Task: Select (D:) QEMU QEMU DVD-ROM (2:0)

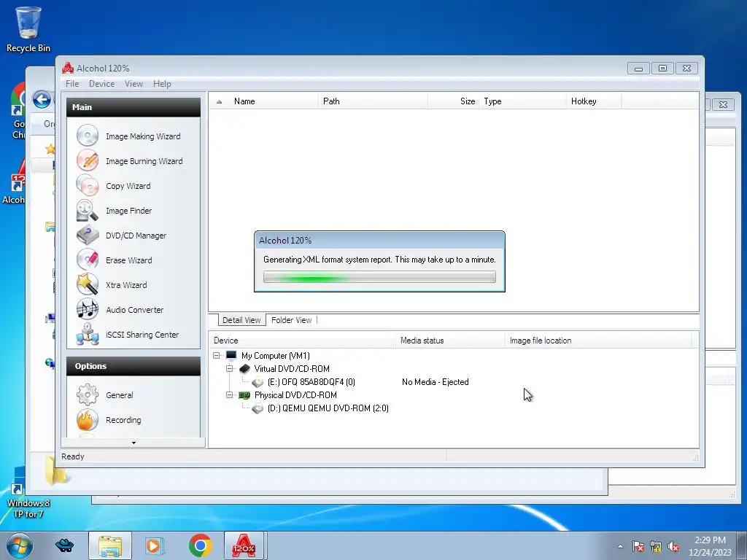Action: point(328,408)
